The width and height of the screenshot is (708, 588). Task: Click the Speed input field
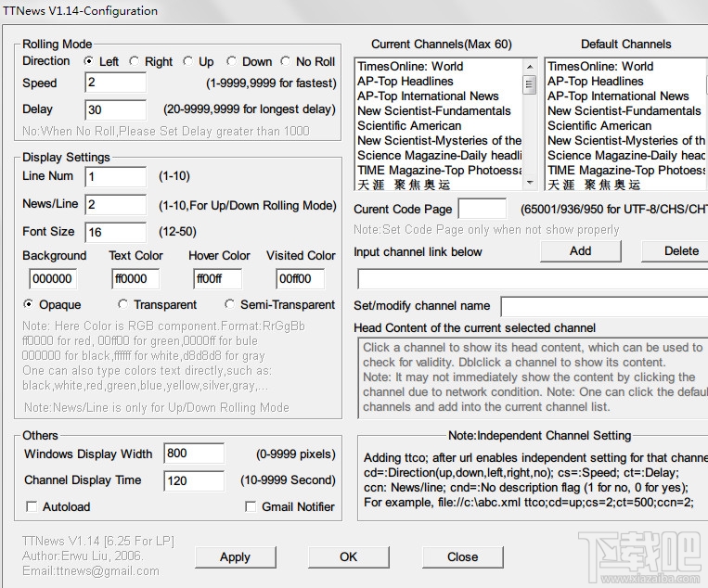[x=116, y=83]
